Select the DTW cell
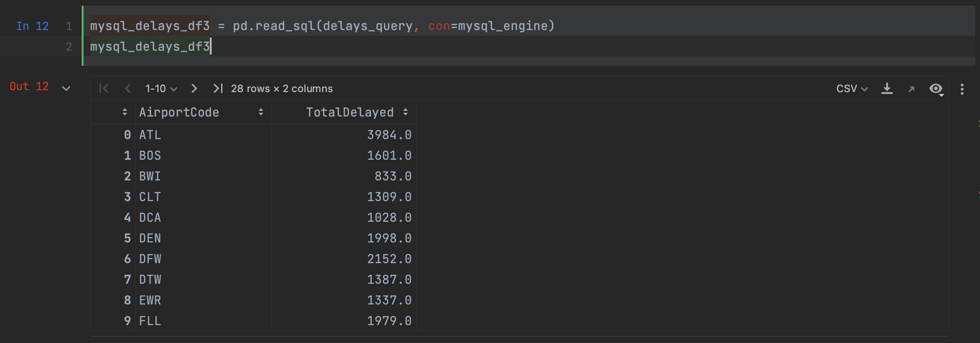This screenshot has width=980, height=343. (204, 280)
